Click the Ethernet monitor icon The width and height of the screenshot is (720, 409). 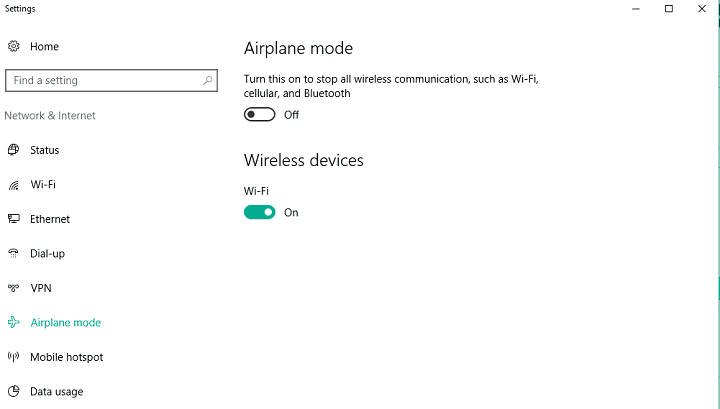coord(14,219)
